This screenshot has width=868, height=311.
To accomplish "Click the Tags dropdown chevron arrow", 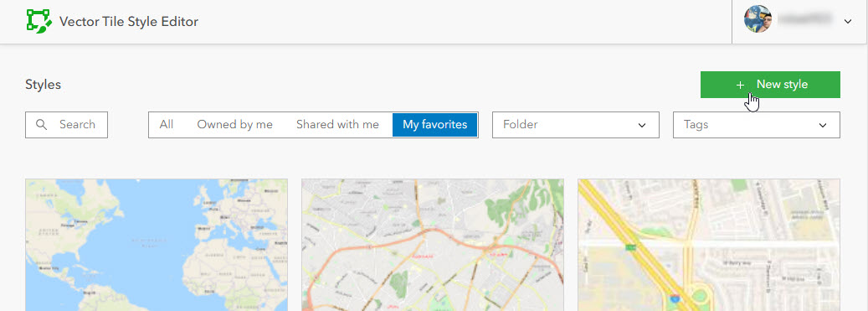I will click(823, 125).
